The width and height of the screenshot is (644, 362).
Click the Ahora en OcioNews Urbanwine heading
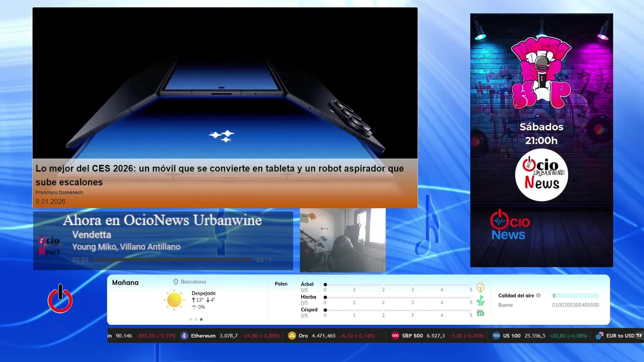(x=162, y=220)
